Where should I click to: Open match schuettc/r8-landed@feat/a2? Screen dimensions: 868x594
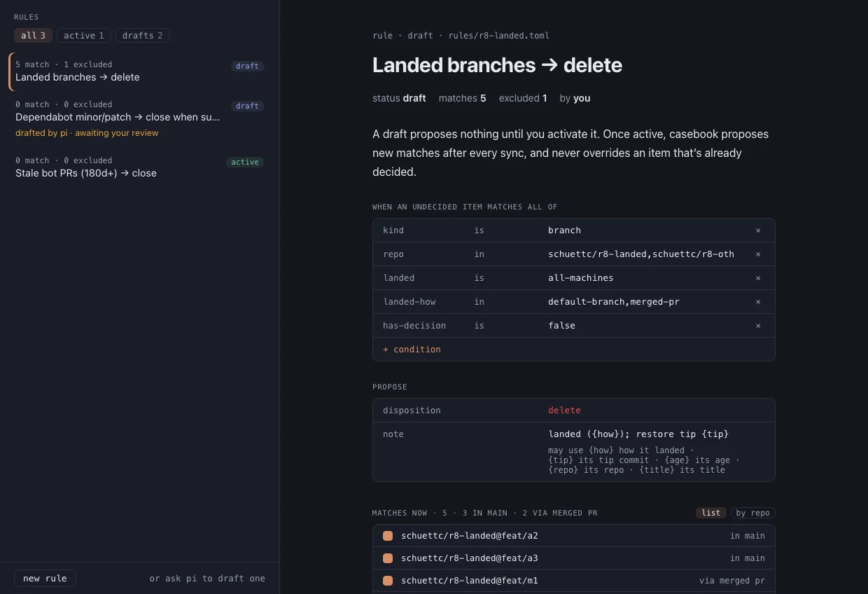pyautogui.click(x=573, y=536)
